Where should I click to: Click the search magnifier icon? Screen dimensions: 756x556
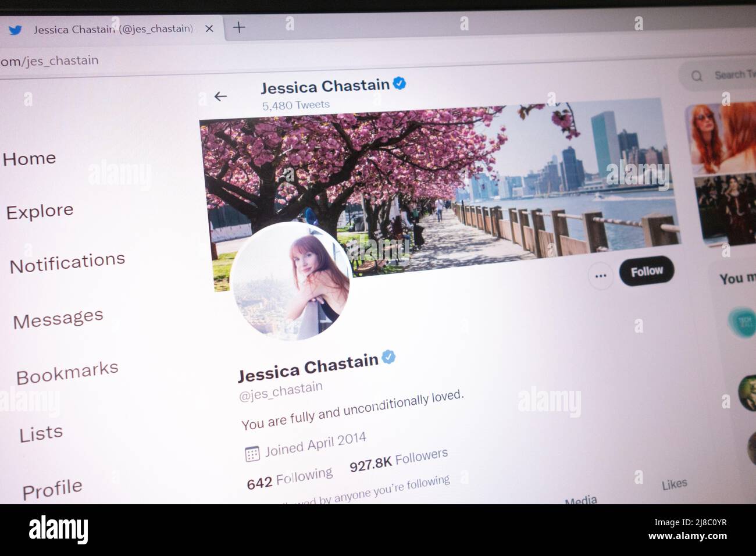pos(697,76)
